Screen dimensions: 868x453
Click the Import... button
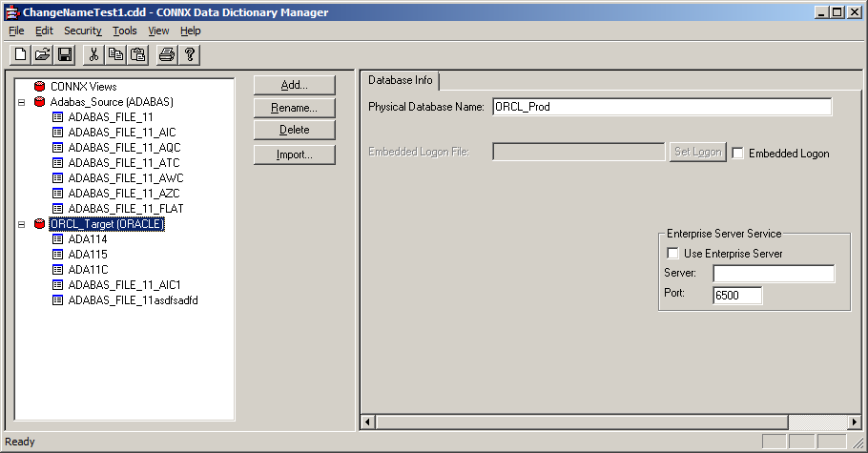click(294, 155)
